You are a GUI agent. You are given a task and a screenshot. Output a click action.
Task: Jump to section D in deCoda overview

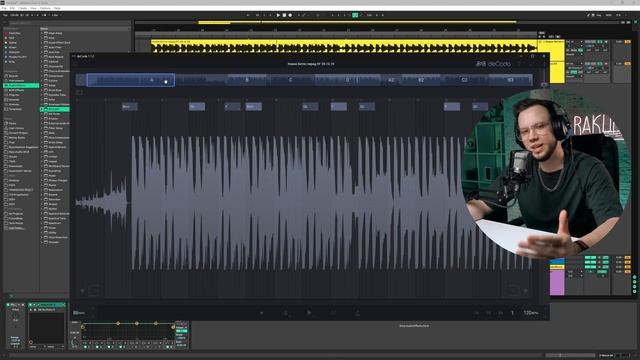pos(347,80)
